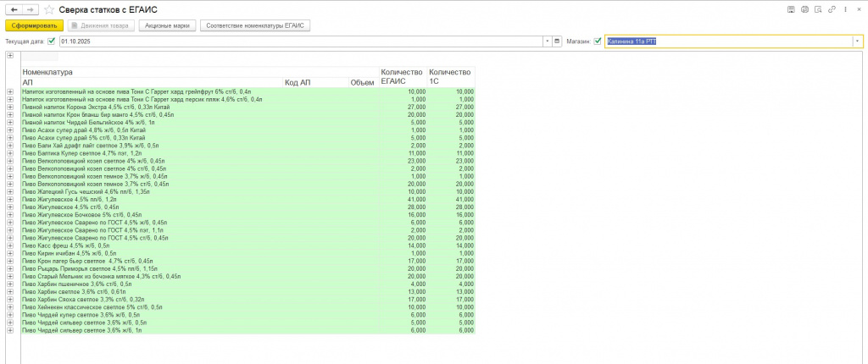Open print preview magnifier icon
Image resolution: width=868 pixels, height=364 pixels.
click(x=818, y=9)
